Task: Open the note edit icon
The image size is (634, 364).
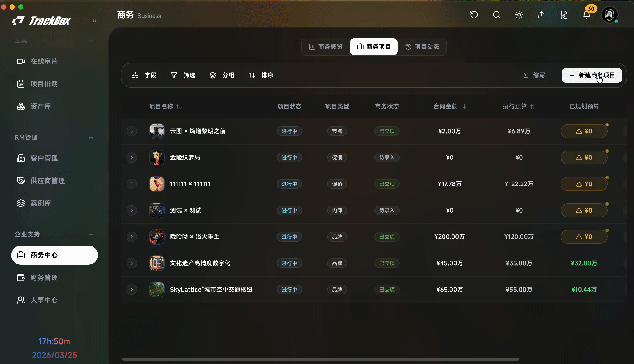Action: [x=564, y=15]
